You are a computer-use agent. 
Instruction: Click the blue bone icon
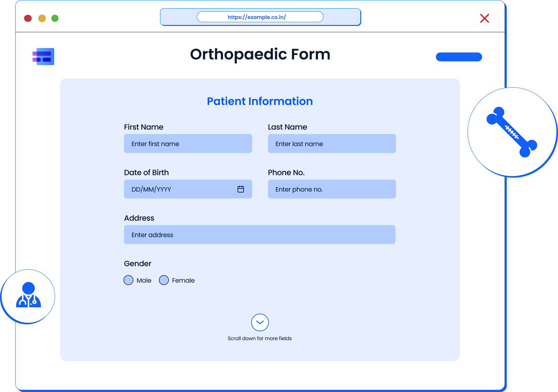tap(511, 132)
